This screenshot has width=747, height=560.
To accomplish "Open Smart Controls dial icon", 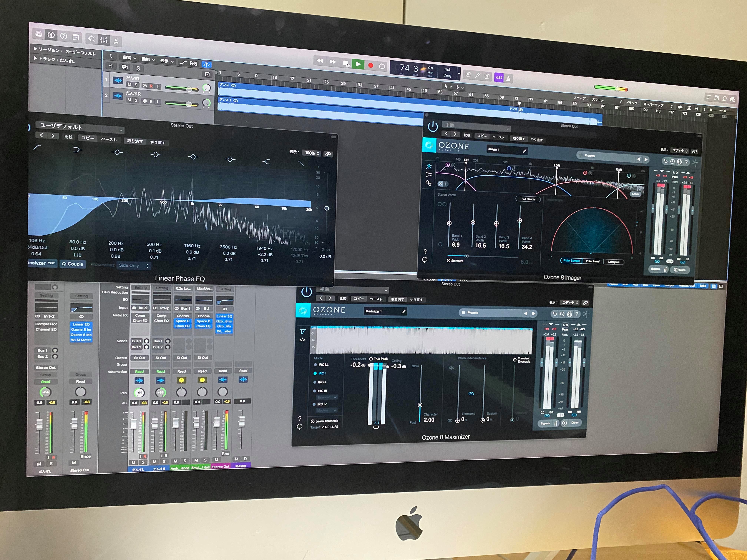I will point(92,39).
